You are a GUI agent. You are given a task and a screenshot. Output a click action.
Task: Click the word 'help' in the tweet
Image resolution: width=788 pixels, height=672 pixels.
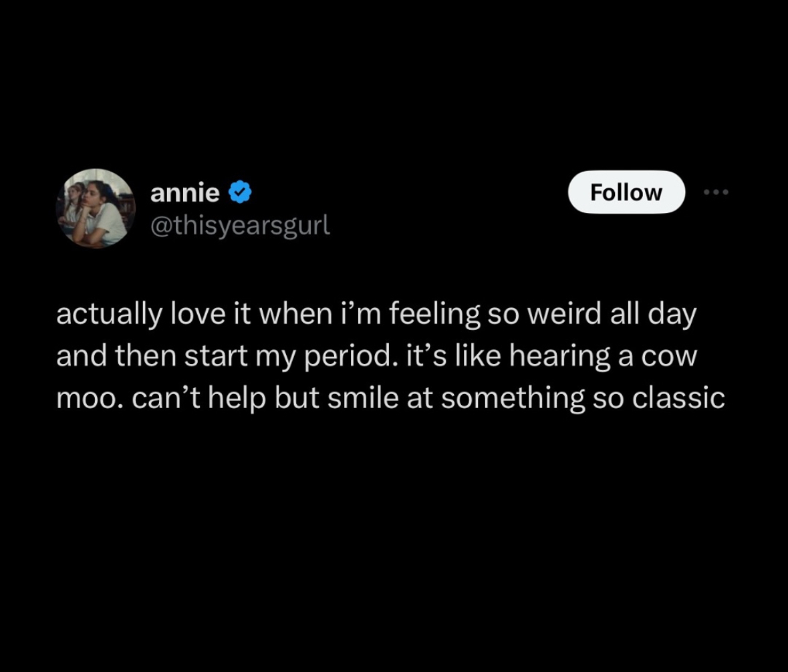[237, 399]
